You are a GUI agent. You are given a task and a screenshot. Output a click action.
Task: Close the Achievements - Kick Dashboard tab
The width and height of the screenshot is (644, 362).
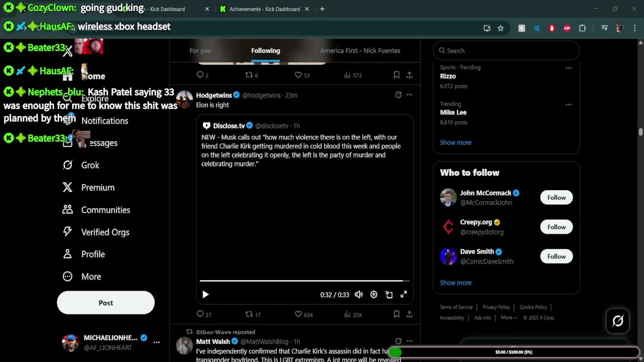(x=307, y=9)
